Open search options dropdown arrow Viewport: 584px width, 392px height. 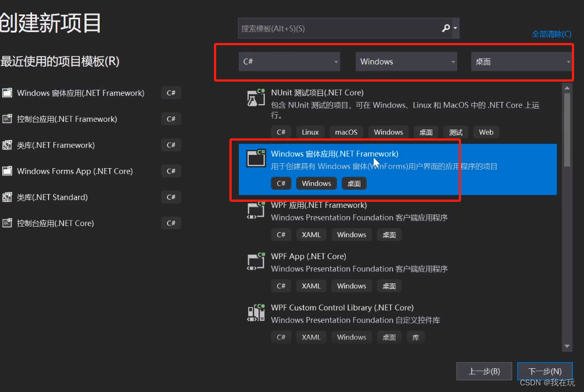[455, 28]
